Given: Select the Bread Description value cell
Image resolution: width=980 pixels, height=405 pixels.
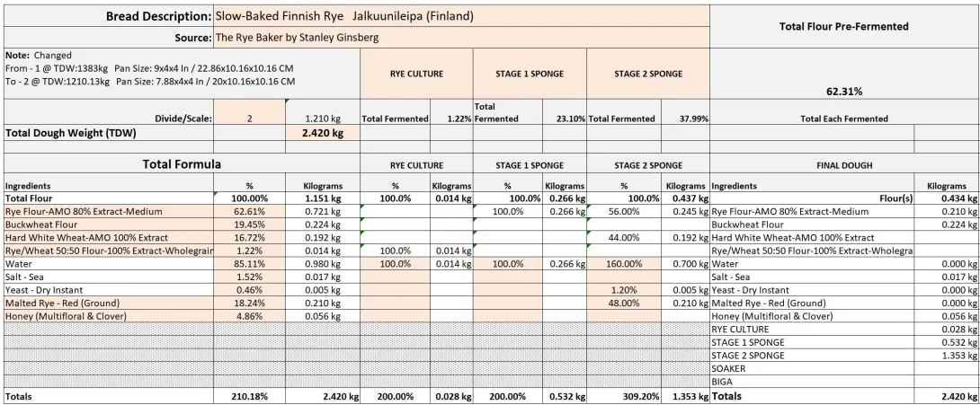Looking at the screenshot, I should tap(460, 16).
